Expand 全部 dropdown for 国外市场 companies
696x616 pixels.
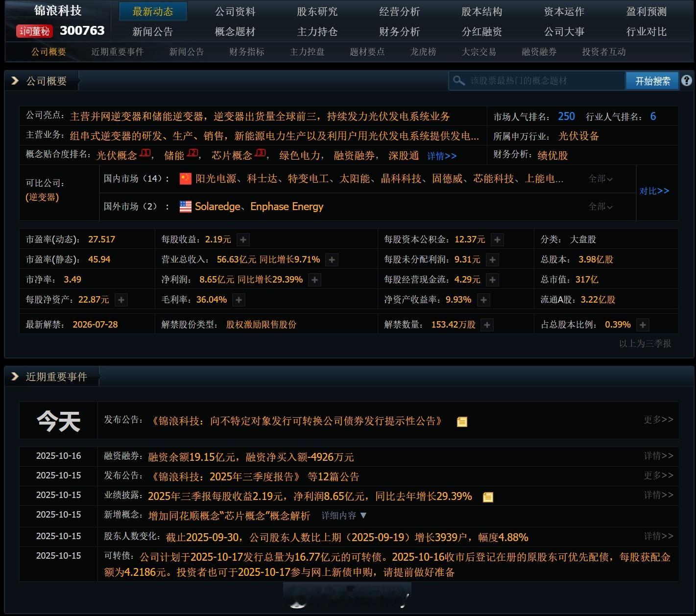click(x=600, y=207)
